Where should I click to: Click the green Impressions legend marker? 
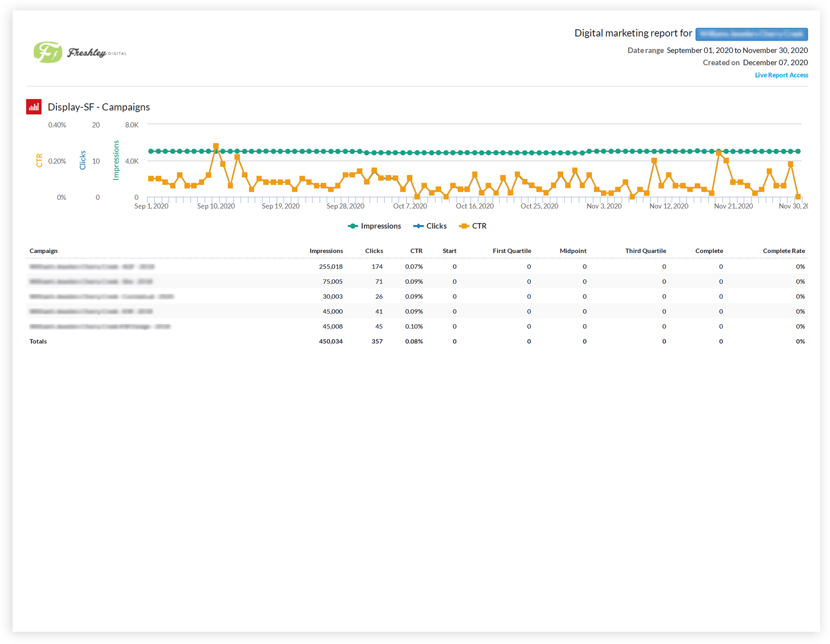click(353, 226)
